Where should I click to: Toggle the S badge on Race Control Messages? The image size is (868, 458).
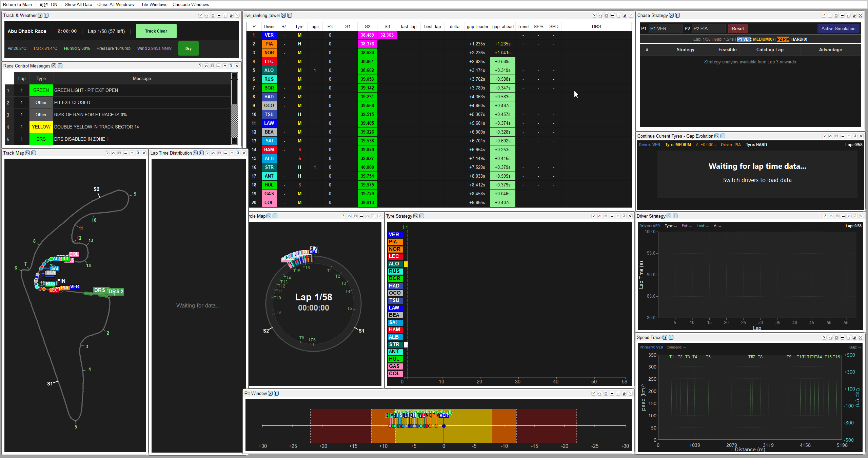54,66
